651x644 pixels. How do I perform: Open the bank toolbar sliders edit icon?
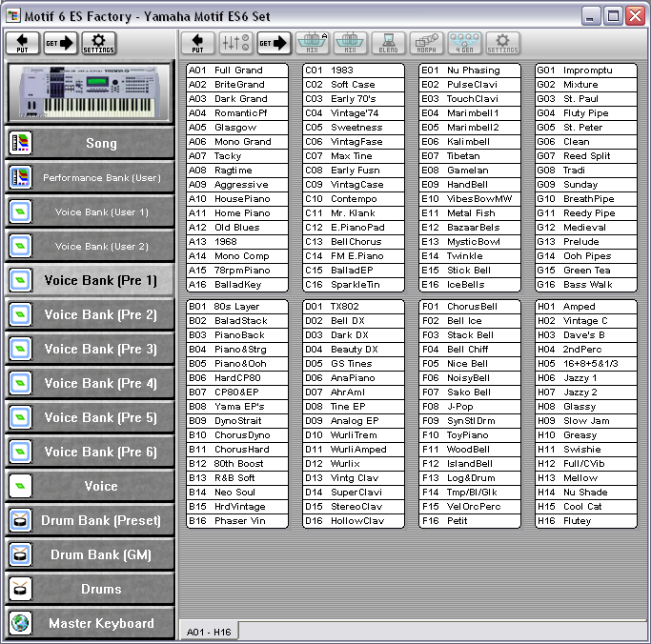tap(235, 43)
